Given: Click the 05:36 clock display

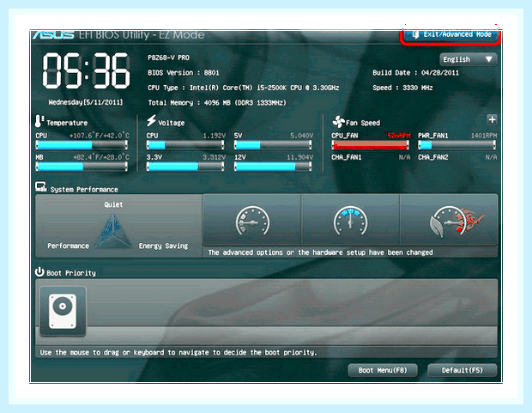Looking at the screenshot, I should tap(86, 70).
